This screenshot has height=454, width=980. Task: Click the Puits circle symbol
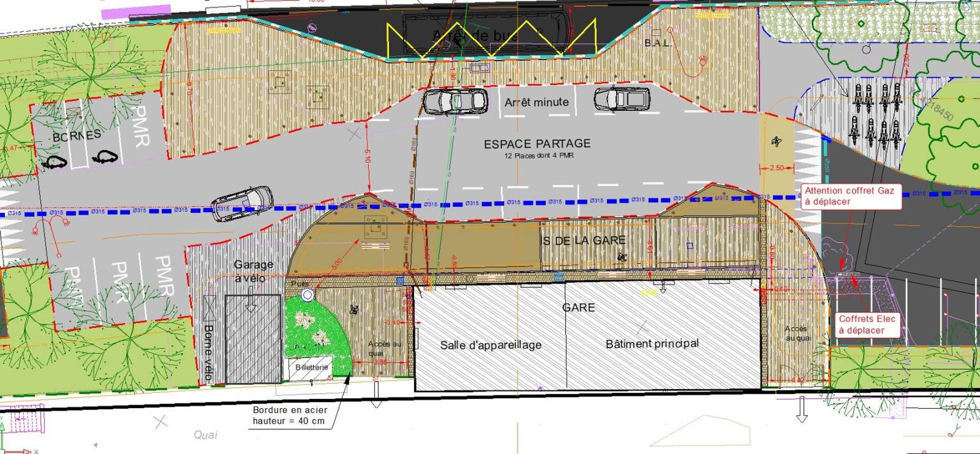pos(307,295)
